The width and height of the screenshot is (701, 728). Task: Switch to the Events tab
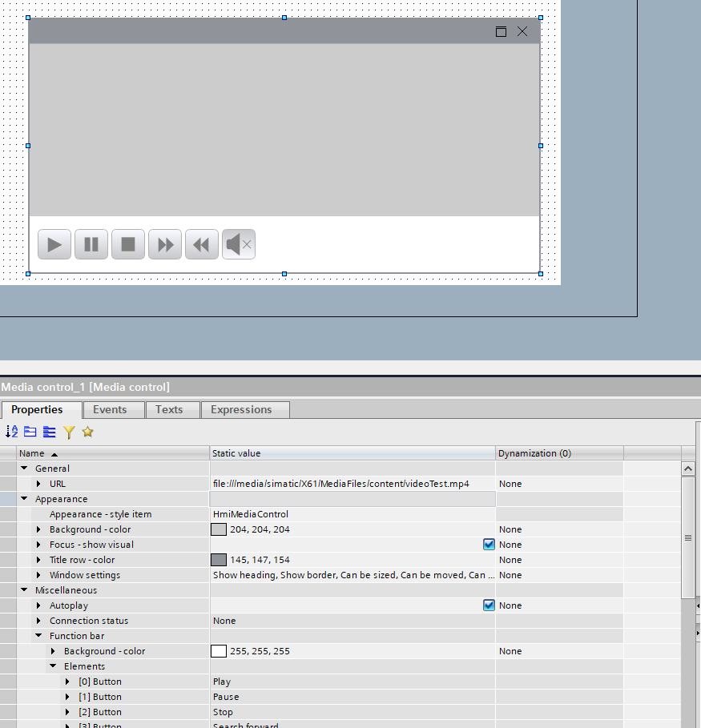point(110,409)
